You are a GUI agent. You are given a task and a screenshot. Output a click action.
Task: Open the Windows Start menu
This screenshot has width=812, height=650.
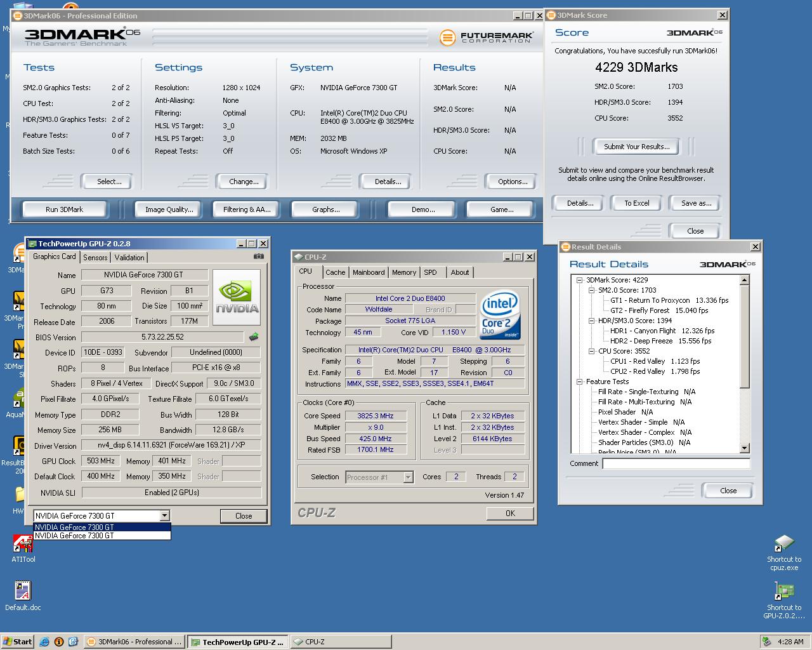pos(17,642)
